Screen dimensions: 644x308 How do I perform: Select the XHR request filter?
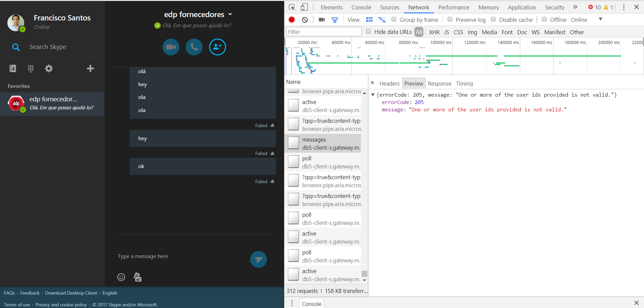(434, 32)
